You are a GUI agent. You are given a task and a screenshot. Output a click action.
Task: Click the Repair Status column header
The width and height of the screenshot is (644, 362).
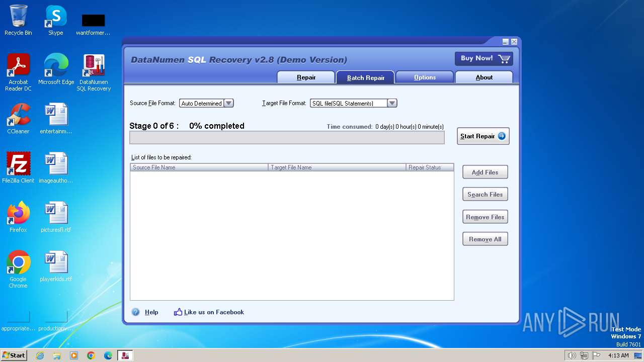[x=430, y=167]
